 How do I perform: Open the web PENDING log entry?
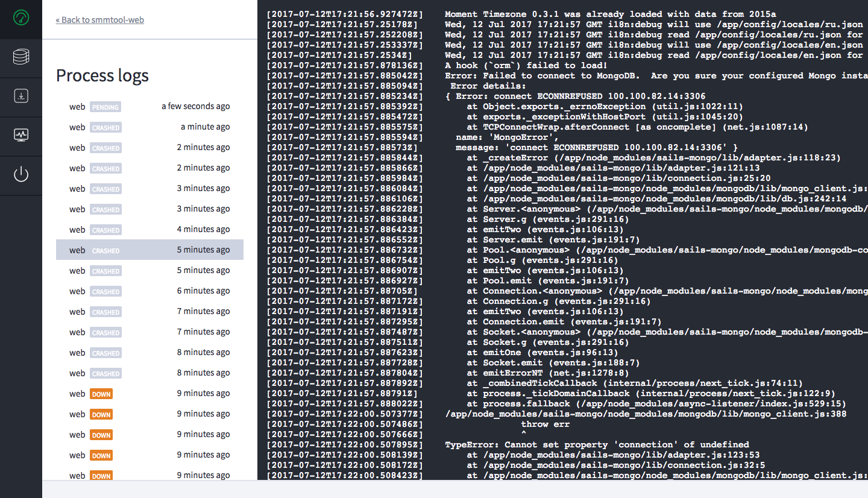(x=149, y=107)
